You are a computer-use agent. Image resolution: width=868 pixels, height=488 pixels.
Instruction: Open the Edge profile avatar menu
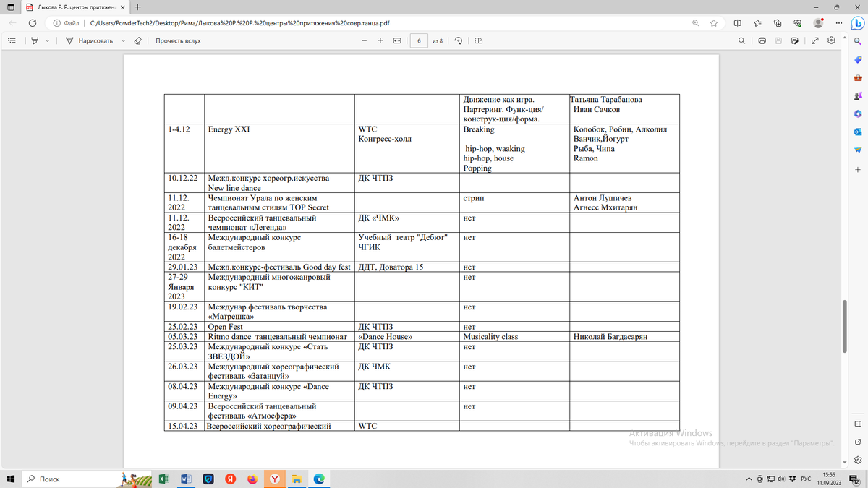pyautogui.click(x=819, y=22)
